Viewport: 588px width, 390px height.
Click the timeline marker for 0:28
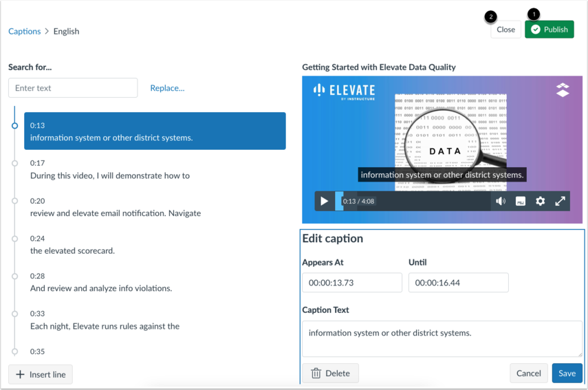[14, 276]
